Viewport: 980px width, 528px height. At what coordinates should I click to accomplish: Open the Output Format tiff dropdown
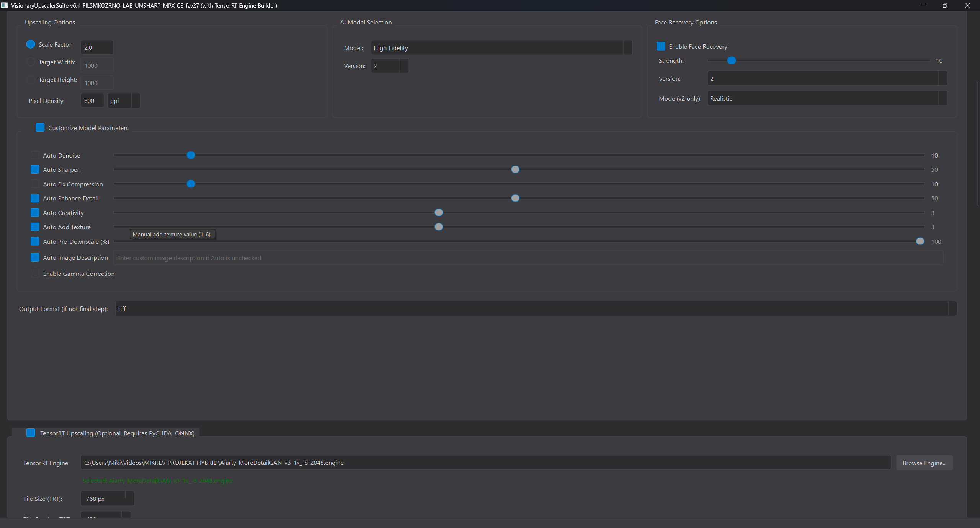536,309
